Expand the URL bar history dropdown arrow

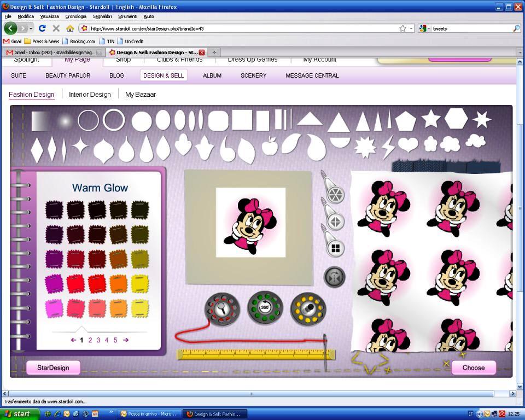pyautogui.click(x=411, y=28)
